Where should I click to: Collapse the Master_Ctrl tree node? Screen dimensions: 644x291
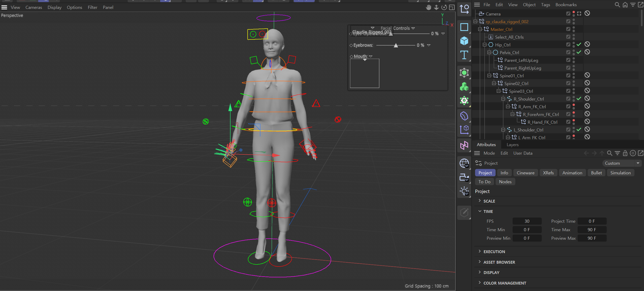click(480, 29)
